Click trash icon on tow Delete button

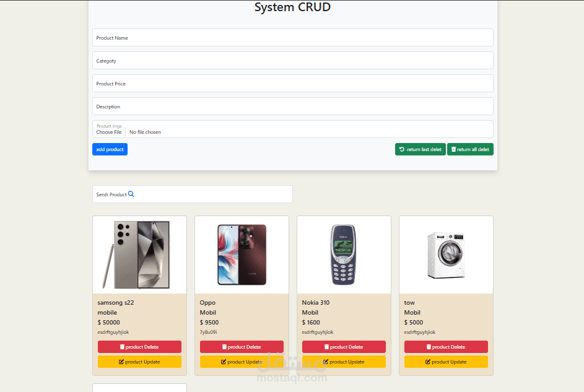429,347
